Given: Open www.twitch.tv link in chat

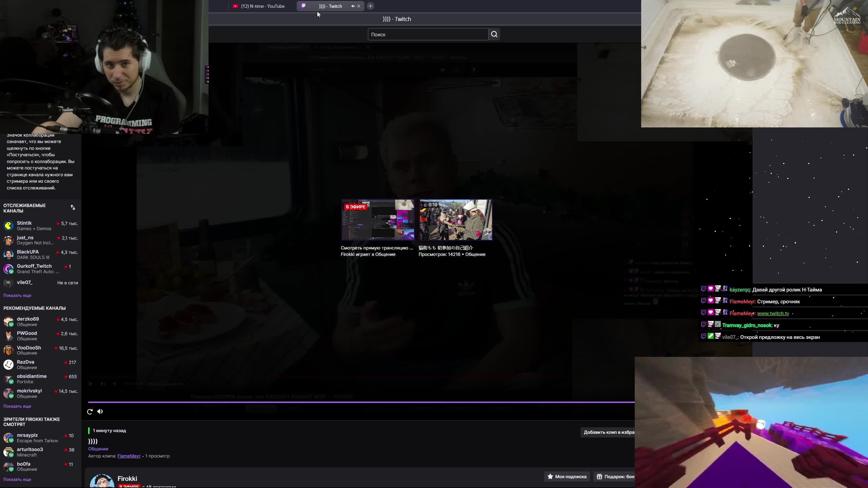Looking at the screenshot, I should [773, 313].
